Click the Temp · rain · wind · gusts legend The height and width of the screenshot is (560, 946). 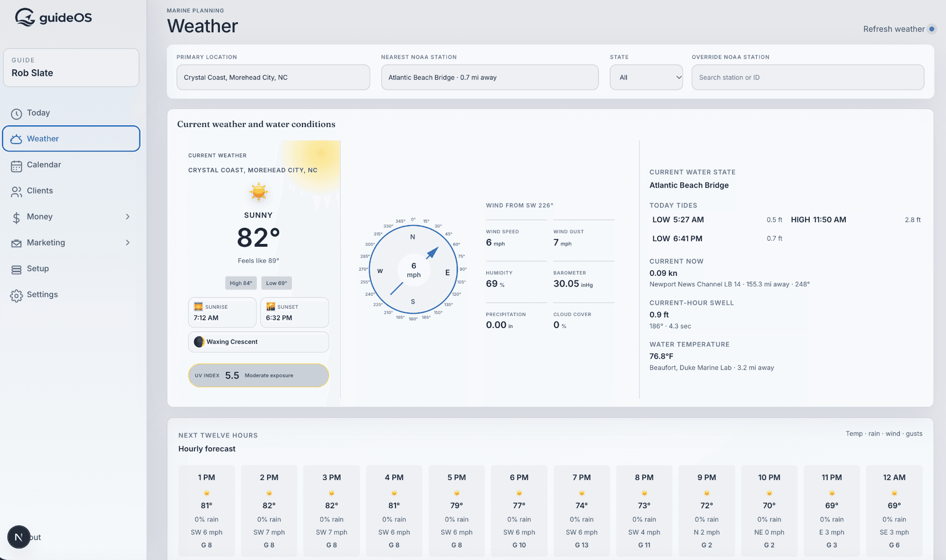pos(884,434)
